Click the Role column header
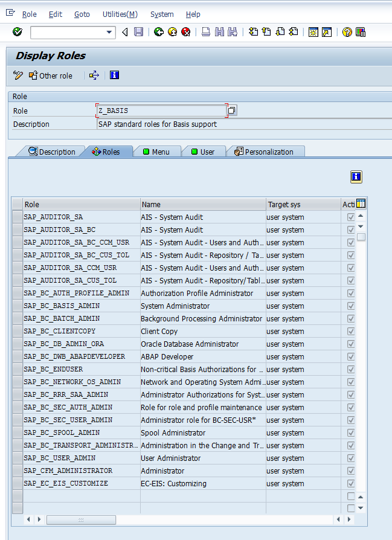 click(82, 204)
